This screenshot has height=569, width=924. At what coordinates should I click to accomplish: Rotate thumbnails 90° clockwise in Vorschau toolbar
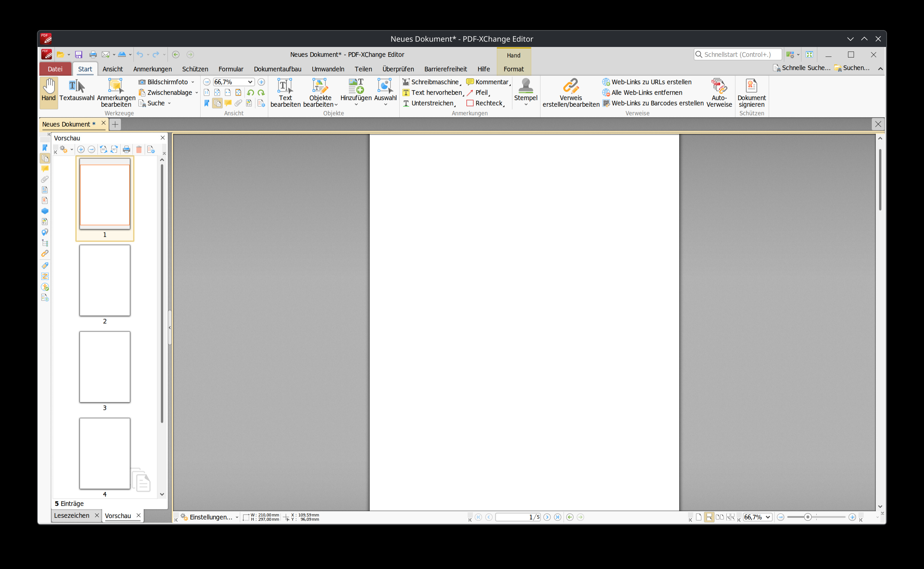114,149
